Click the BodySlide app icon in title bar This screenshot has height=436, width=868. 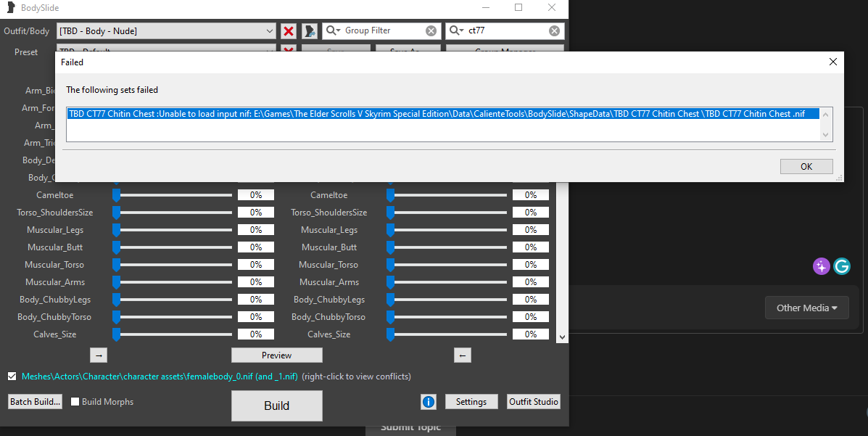(x=11, y=8)
